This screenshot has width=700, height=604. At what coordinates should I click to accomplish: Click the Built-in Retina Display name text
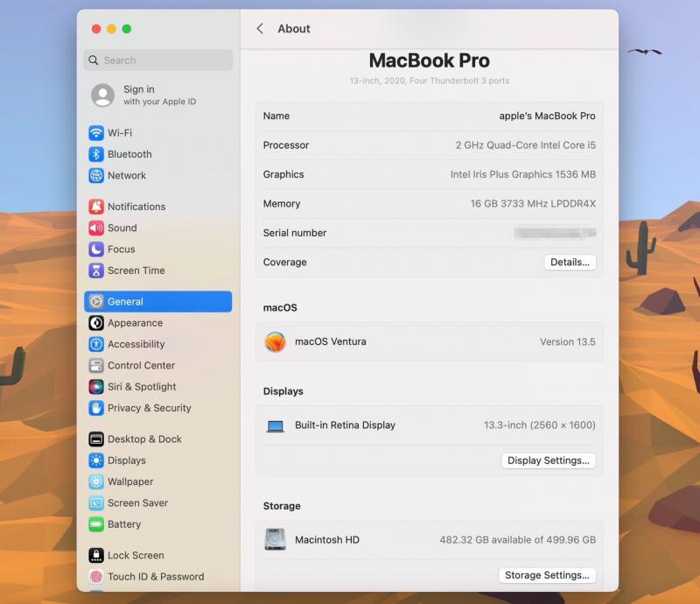(x=345, y=425)
